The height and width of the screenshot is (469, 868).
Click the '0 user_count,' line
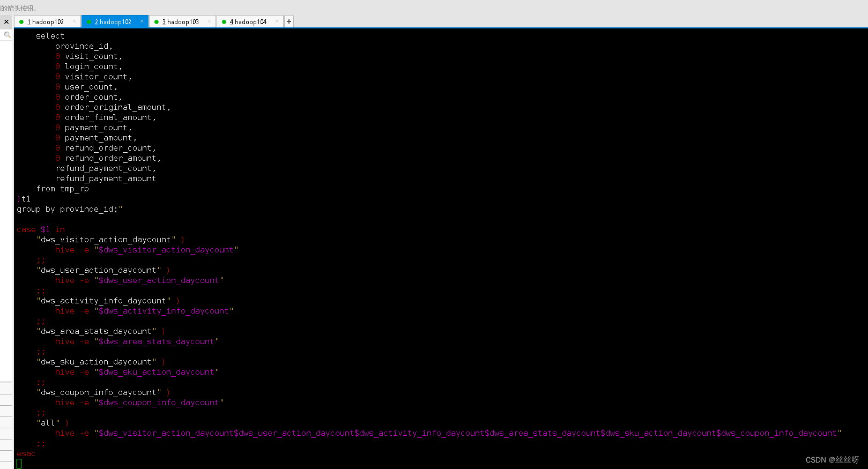coord(86,87)
